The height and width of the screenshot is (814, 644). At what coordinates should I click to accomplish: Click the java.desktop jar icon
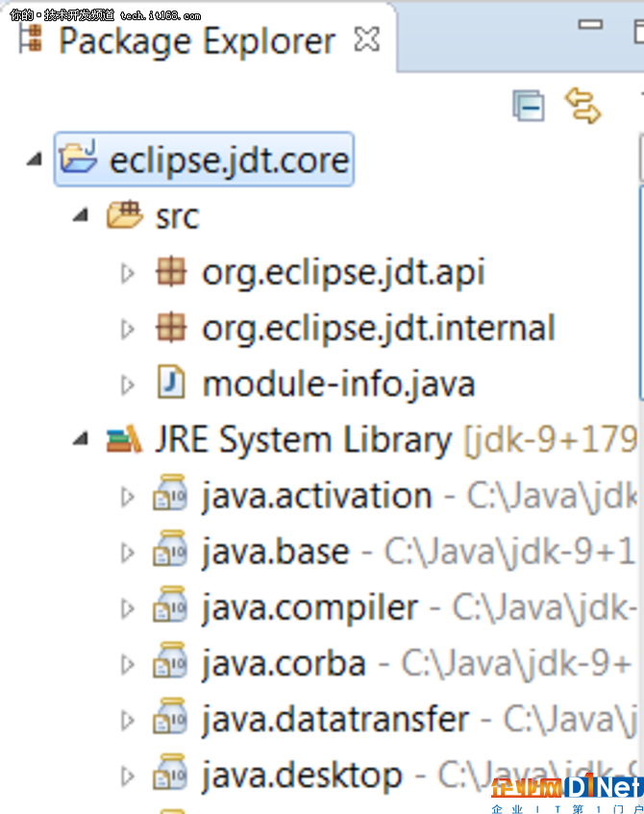(170, 773)
